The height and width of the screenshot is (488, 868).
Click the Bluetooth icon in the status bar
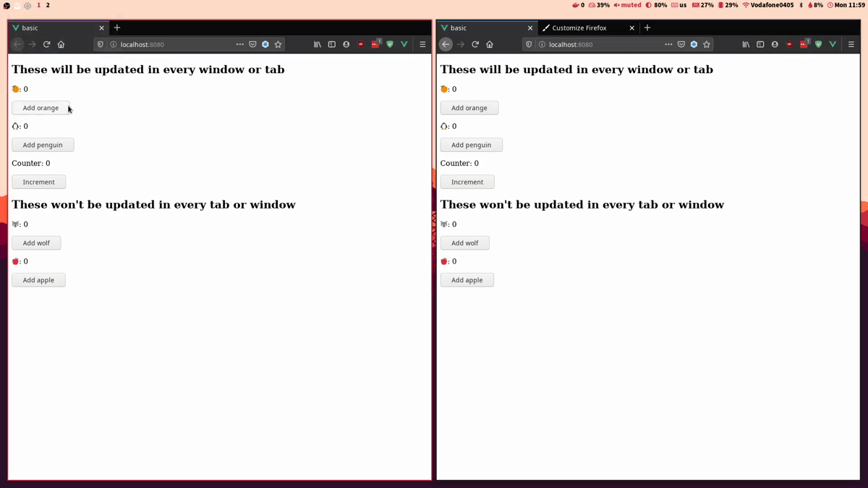(801, 5)
